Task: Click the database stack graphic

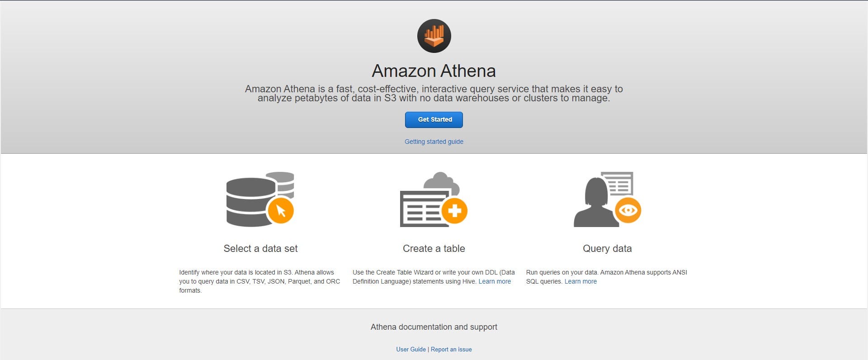Action: (251, 199)
